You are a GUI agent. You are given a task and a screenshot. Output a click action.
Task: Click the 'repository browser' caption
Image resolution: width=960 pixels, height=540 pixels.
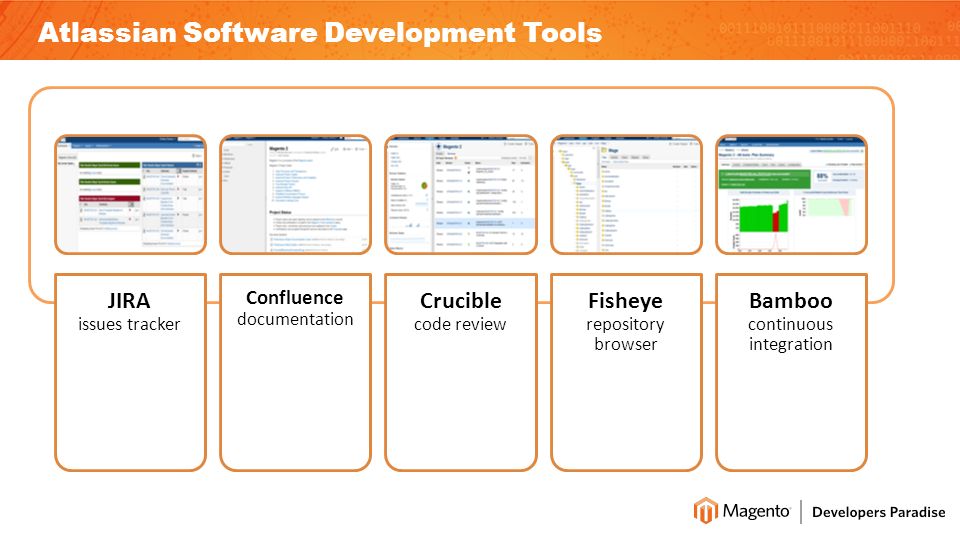tap(625, 334)
